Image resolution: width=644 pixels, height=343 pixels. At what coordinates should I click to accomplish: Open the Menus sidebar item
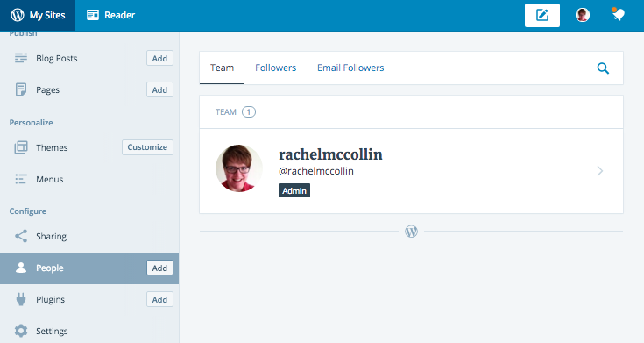coord(50,179)
